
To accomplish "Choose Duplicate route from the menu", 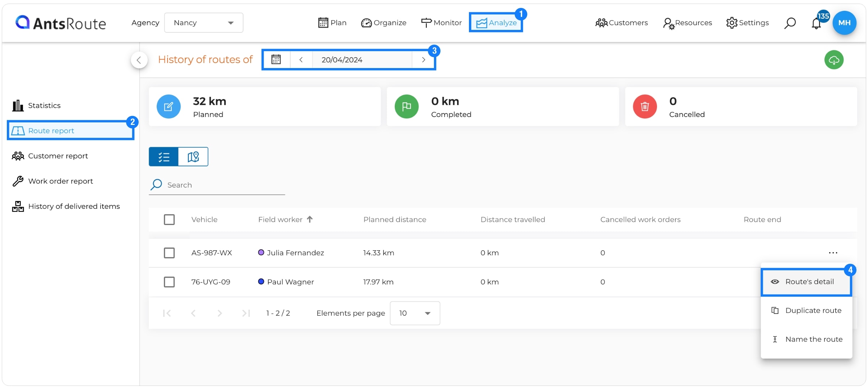I will [x=806, y=310].
